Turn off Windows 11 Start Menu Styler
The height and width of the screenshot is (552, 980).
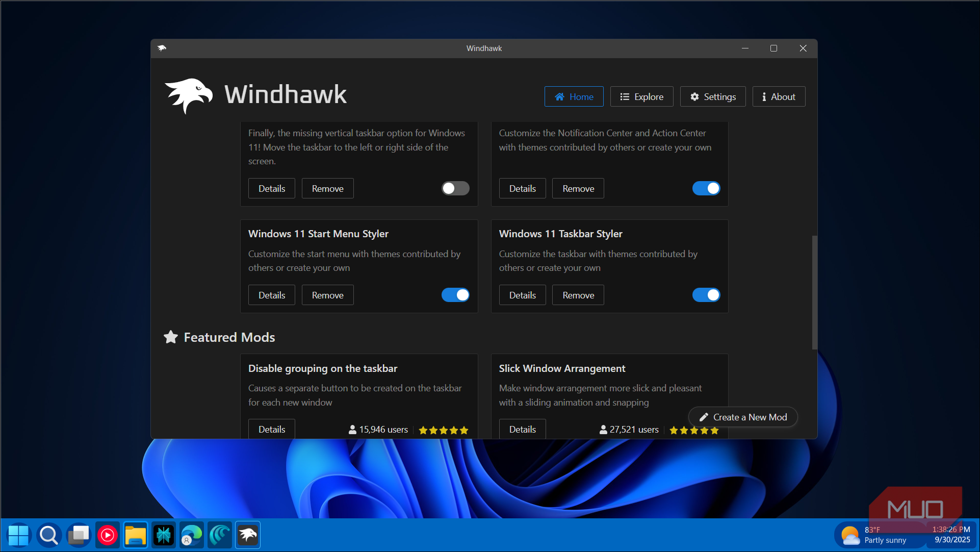(x=455, y=295)
